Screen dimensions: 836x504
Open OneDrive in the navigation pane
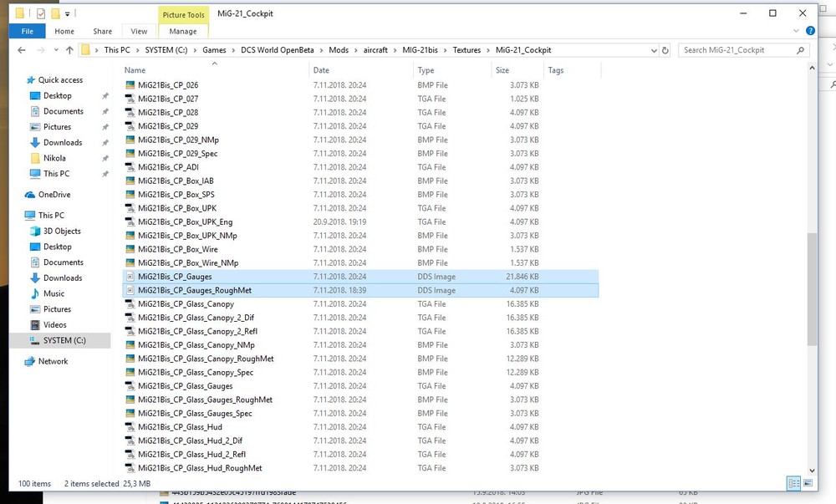54,195
